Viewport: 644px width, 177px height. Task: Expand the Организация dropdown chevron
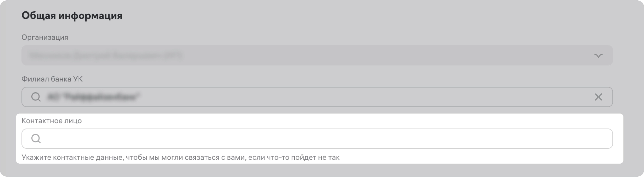pyautogui.click(x=598, y=56)
